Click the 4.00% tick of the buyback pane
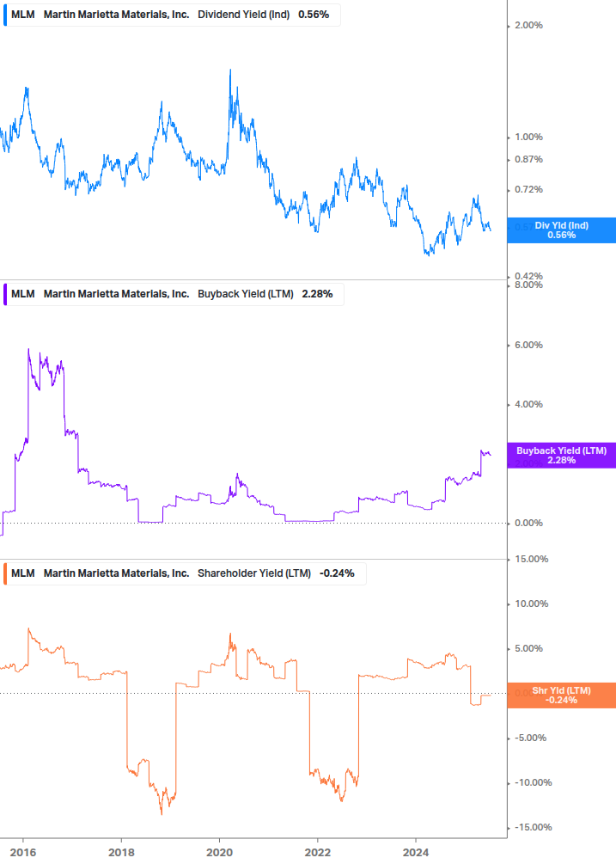The image size is (616, 864). (528, 404)
